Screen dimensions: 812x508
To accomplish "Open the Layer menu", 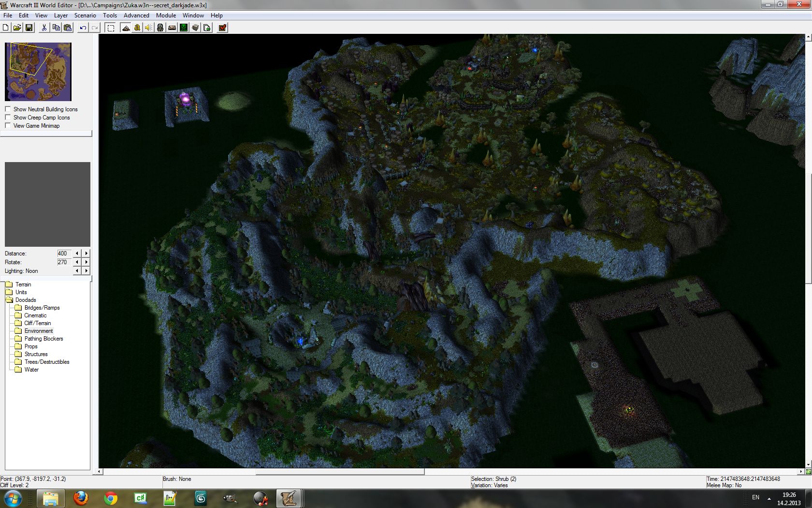I will [61, 15].
